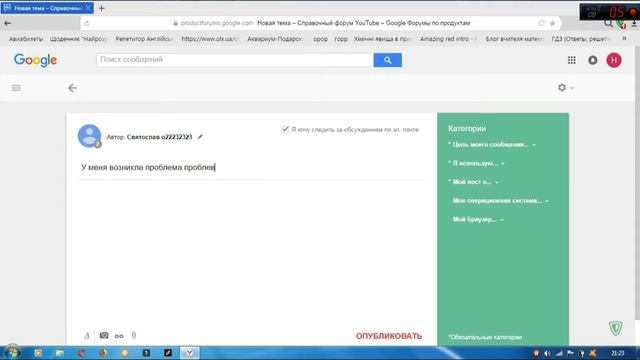The width and height of the screenshot is (640, 360).
Task: Click the volume icon in system tray
Action: pos(547,353)
